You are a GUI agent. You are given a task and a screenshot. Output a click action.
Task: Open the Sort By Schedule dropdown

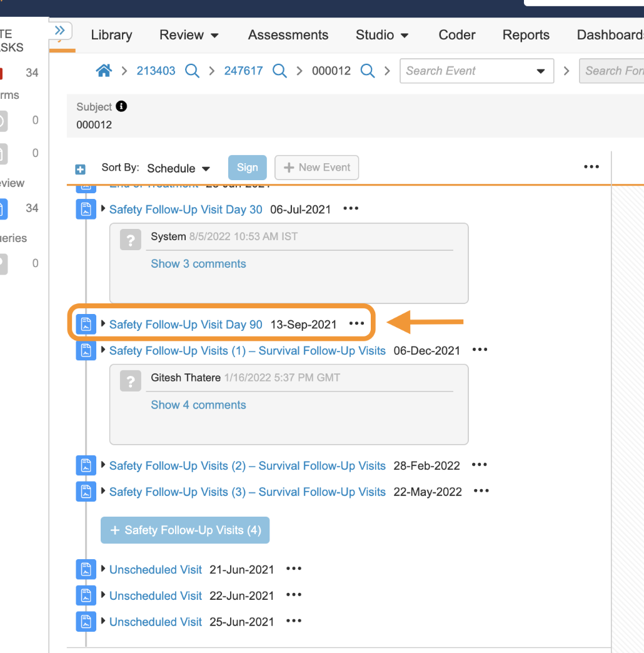[178, 168]
